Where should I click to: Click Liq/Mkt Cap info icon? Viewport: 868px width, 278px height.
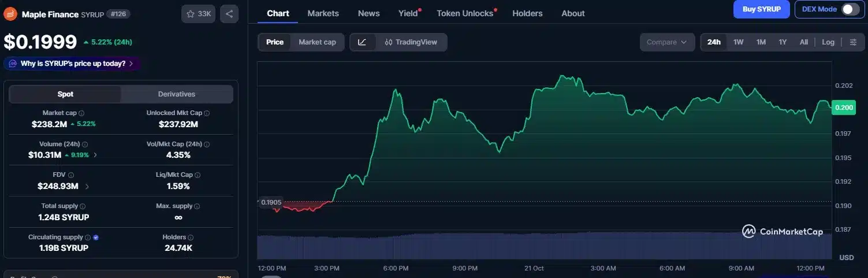[x=199, y=175]
